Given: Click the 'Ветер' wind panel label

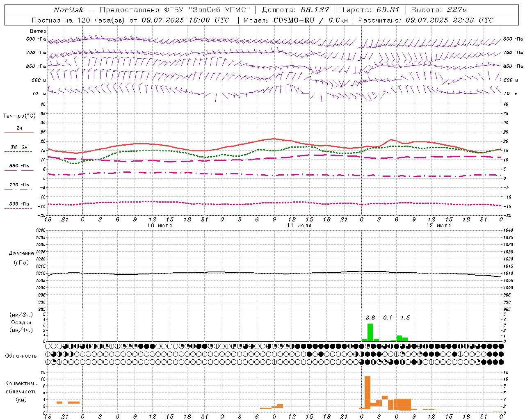Looking at the screenshot, I should 38,31.
